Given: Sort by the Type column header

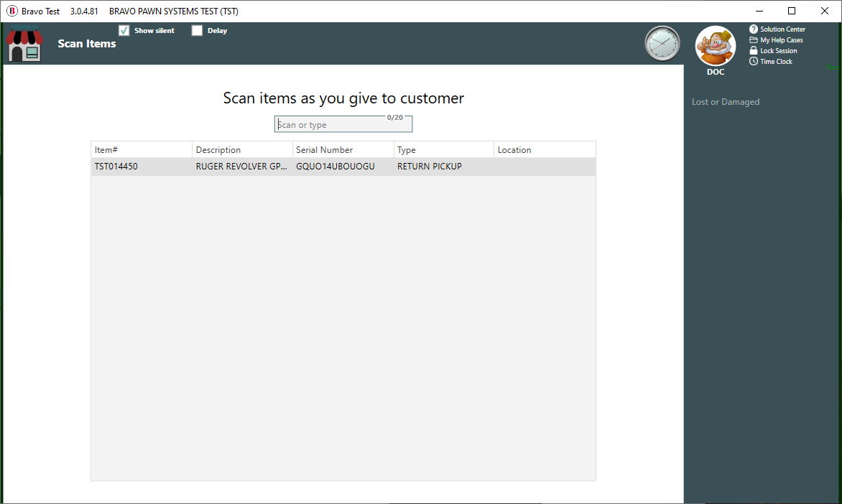Looking at the screenshot, I should click(443, 150).
